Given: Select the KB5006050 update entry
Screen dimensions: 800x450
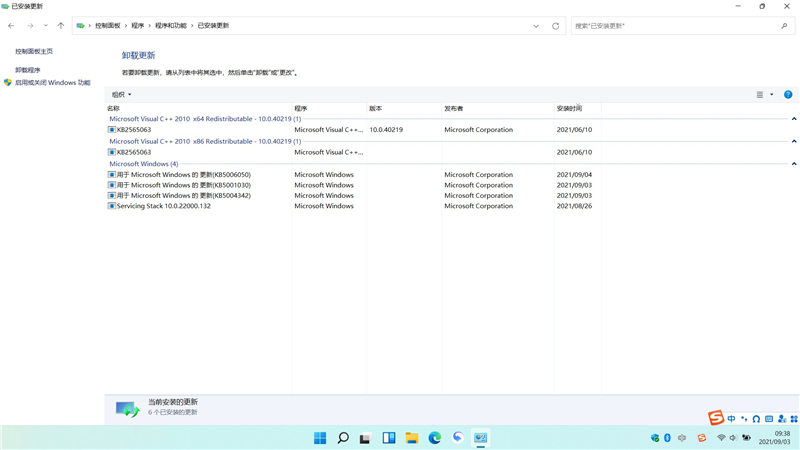Looking at the screenshot, I should pyautogui.click(x=183, y=175).
